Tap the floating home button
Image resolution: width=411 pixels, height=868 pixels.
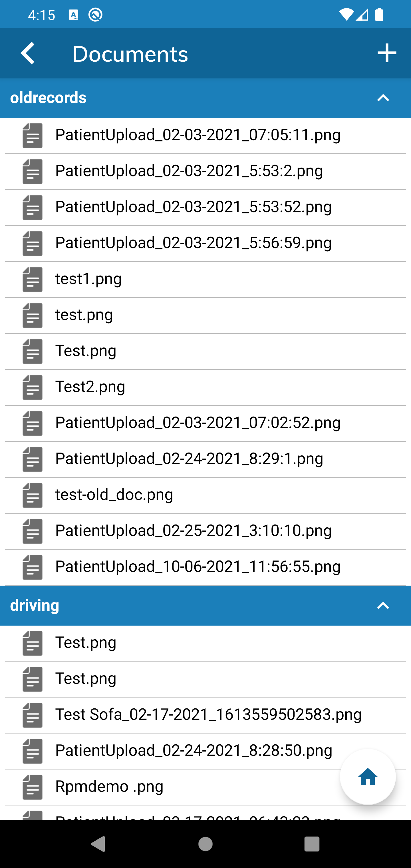coord(368,777)
